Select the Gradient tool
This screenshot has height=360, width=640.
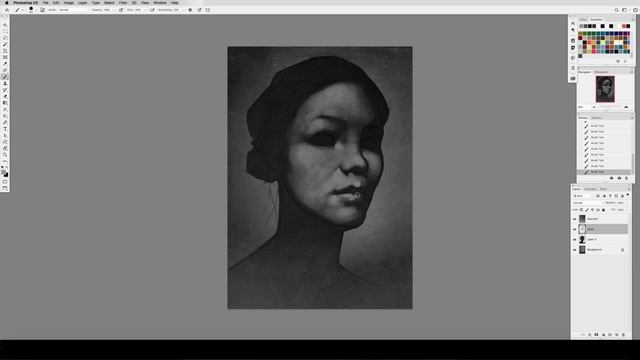pyautogui.click(x=5, y=103)
